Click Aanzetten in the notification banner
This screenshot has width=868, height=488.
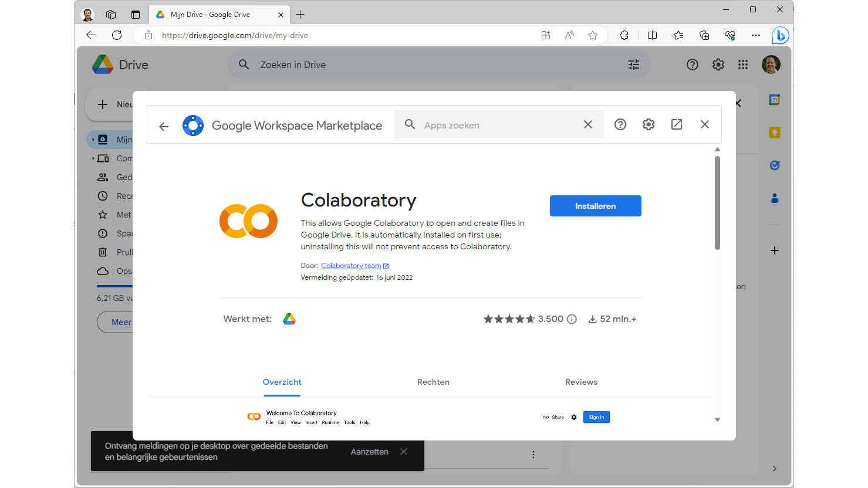(x=370, y=452)
